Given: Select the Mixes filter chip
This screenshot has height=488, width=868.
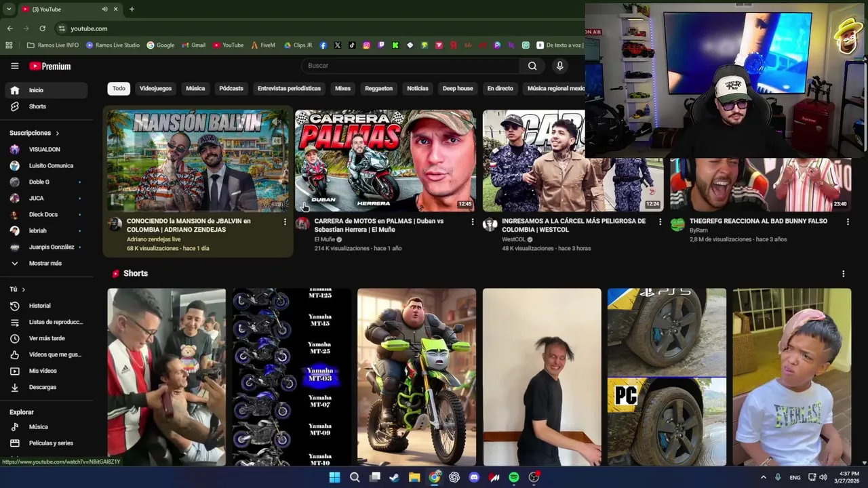Looking at the screenshot, I should pos(342,89).
